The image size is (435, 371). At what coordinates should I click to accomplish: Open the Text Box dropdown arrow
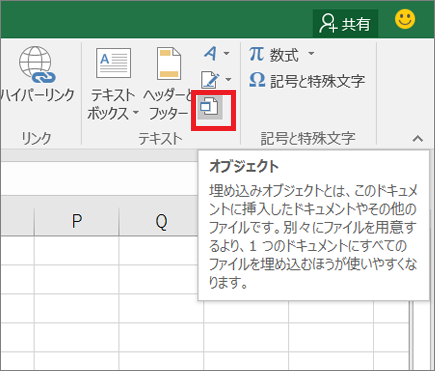(x=136, y=112)
